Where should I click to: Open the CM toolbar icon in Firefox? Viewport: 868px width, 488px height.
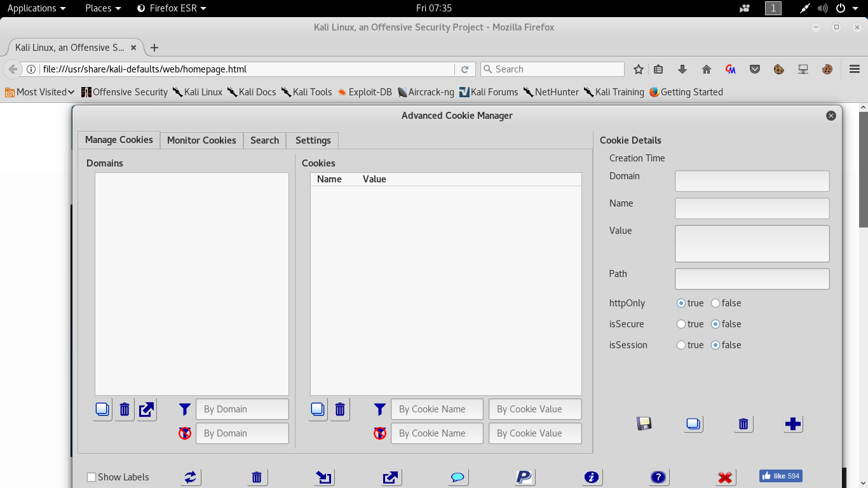[731, 69]
